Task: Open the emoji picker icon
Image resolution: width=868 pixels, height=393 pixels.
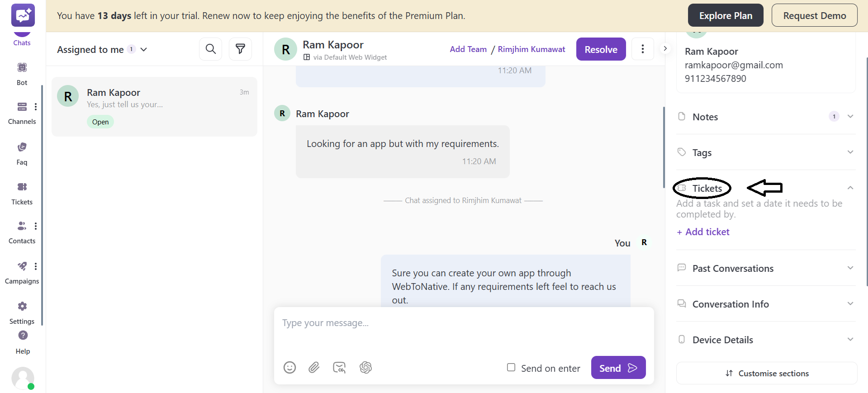Action: (x=289, y=367)
